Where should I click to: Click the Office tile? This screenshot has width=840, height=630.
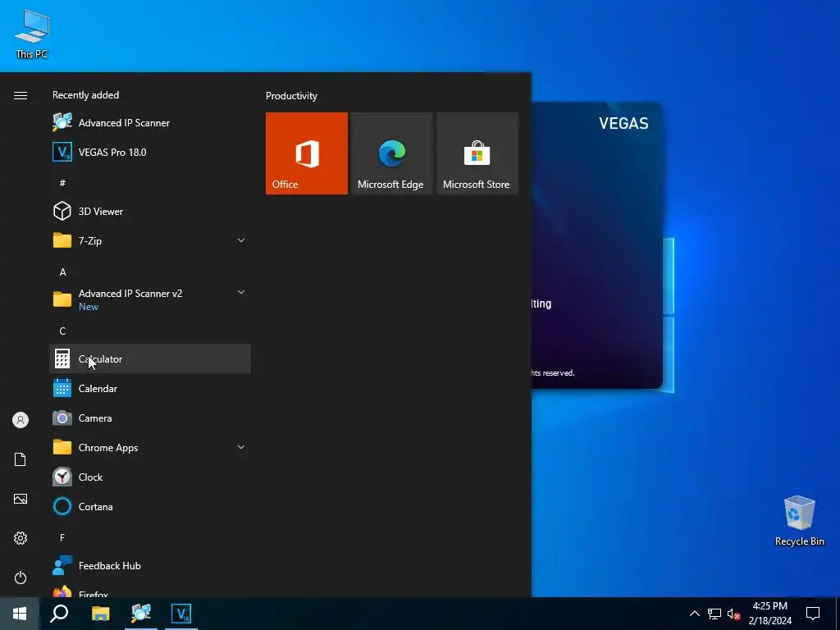point(307,153)
